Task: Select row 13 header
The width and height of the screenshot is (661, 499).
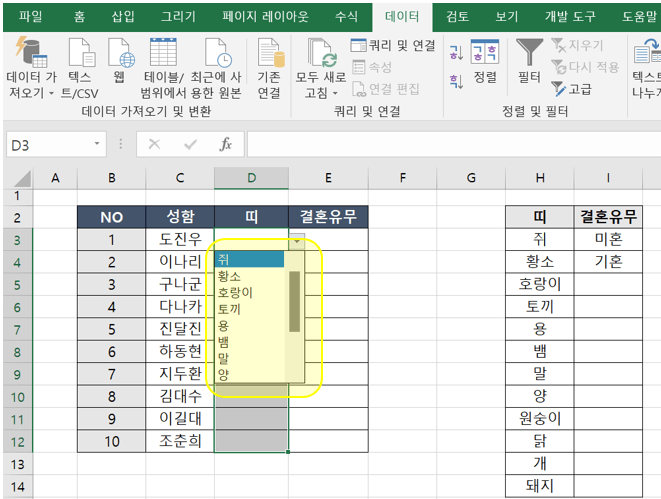Action: [17, 464]
